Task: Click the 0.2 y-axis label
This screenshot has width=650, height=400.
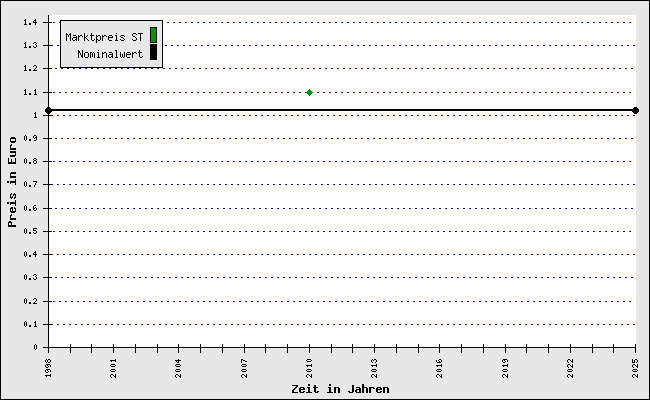Action: [x=30, y=301]
